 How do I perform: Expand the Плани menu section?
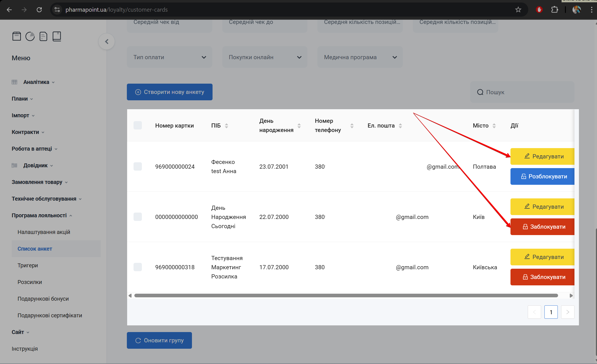[x=22, y=99]
